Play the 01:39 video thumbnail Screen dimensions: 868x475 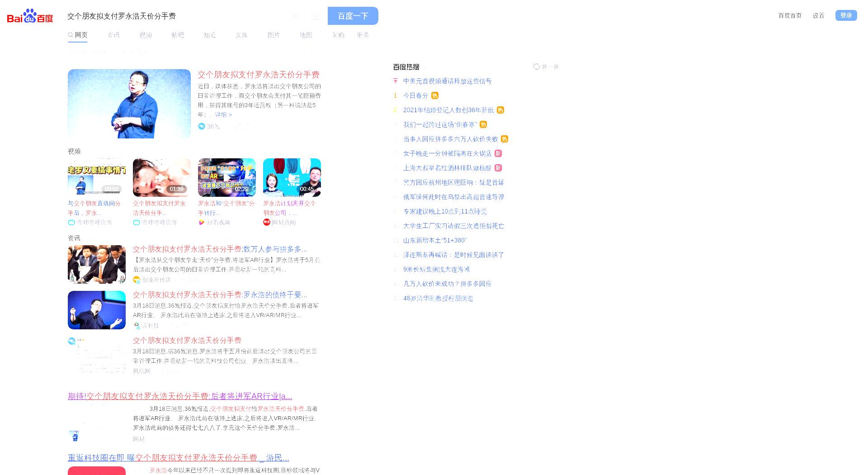162,177
